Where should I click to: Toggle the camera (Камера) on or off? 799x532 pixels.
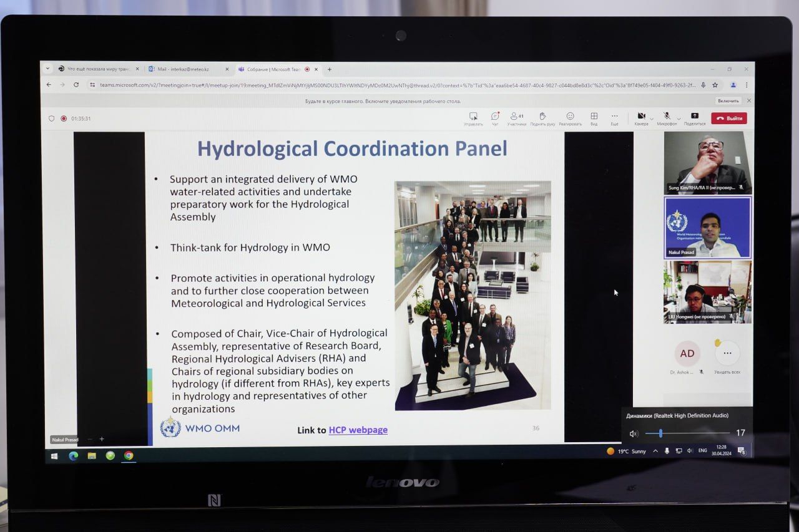[x=640, y=118]
